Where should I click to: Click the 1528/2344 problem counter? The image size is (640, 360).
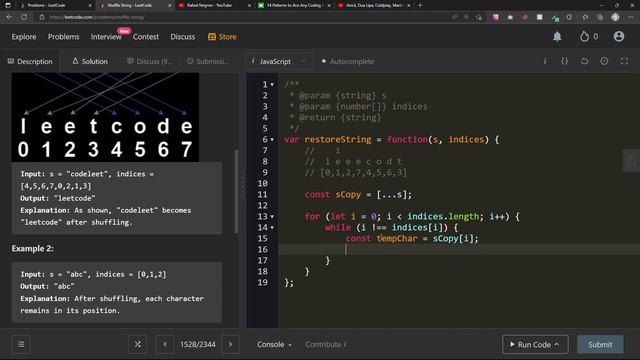click(x=198, y=344)
